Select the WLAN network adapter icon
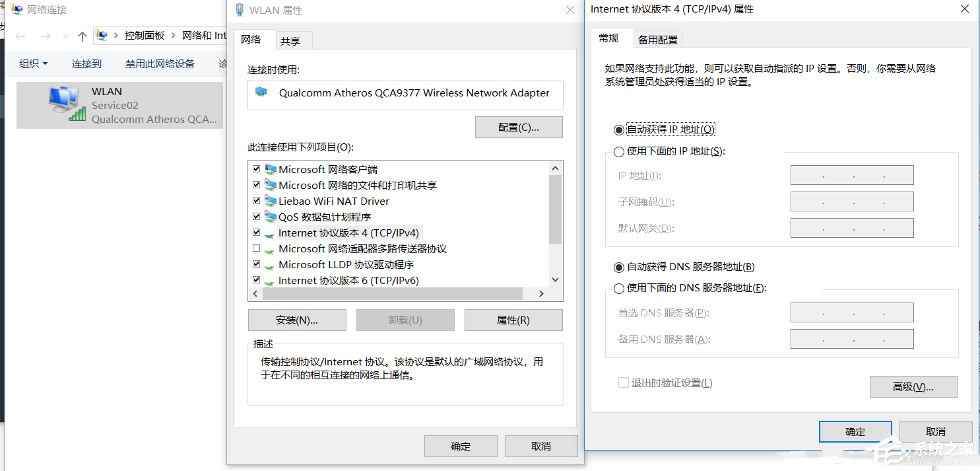 68,104
